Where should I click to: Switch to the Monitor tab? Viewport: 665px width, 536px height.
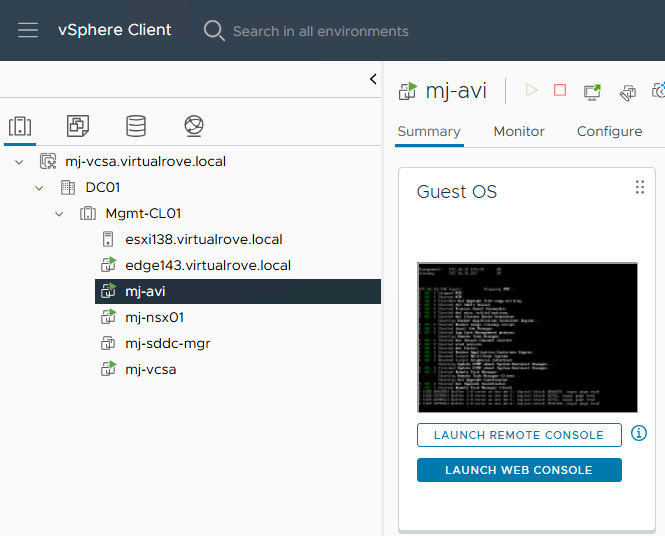tap(519, 131)
